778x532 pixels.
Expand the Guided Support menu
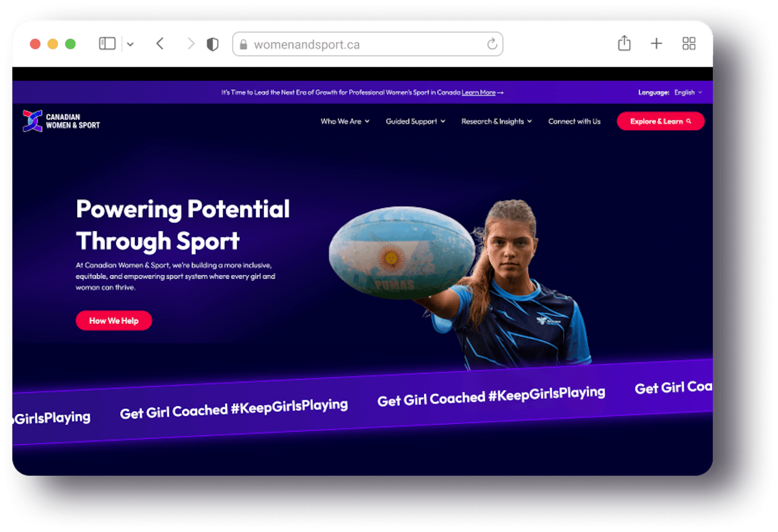pyautogui.click(x=415, y=121)
